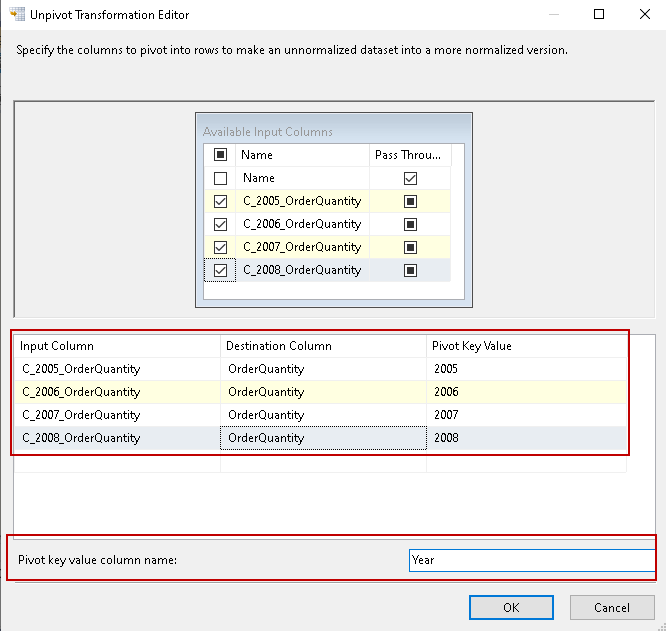Uncheck the C_2005_OrderQuantity checkbox
The height and width of the screenshot is (631, 666).
point(221,201)
